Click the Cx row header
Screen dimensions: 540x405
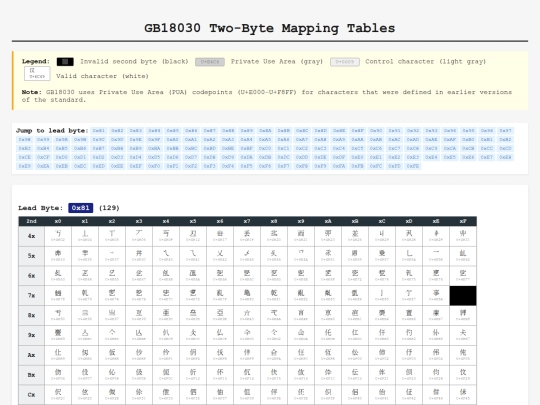[x=31, y=395]
